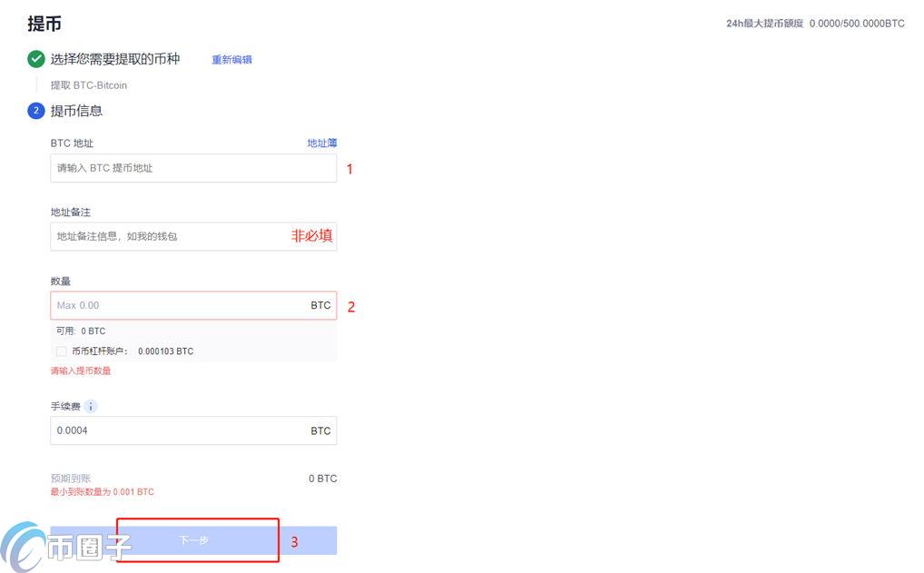Click the 提取 BTC-Bitcoin step summary
The image size is (924, 573).
88,84
